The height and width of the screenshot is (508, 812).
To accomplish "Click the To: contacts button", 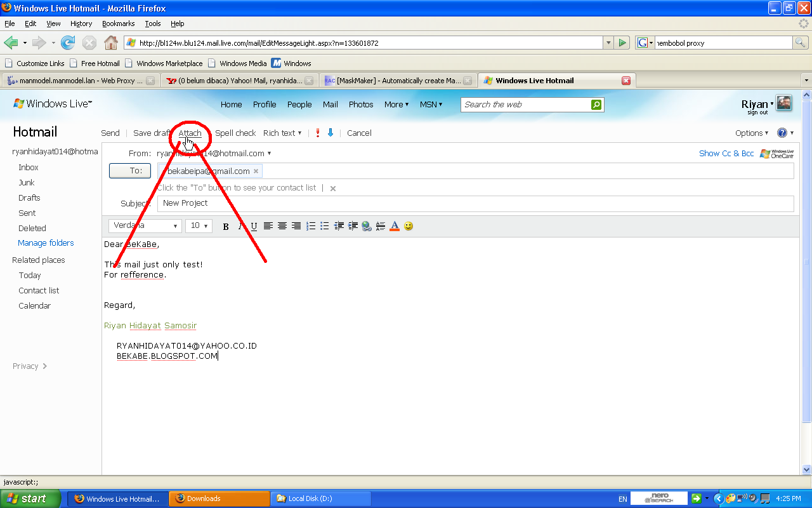I will pyautogui.click(x=130, y=171).
